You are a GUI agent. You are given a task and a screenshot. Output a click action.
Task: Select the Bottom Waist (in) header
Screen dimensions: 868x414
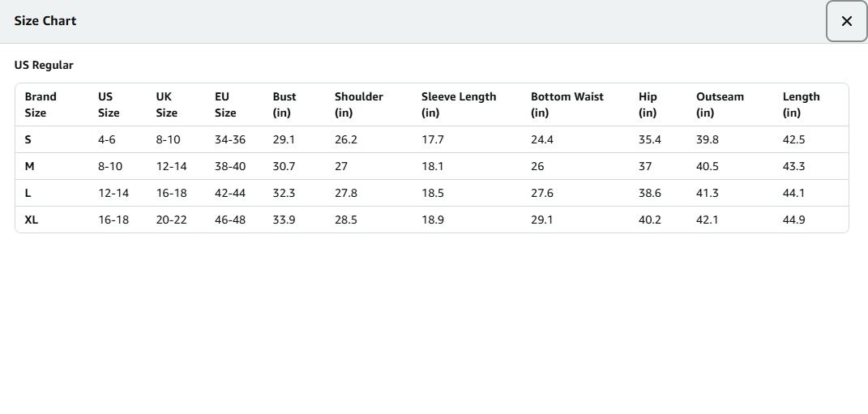567,105
